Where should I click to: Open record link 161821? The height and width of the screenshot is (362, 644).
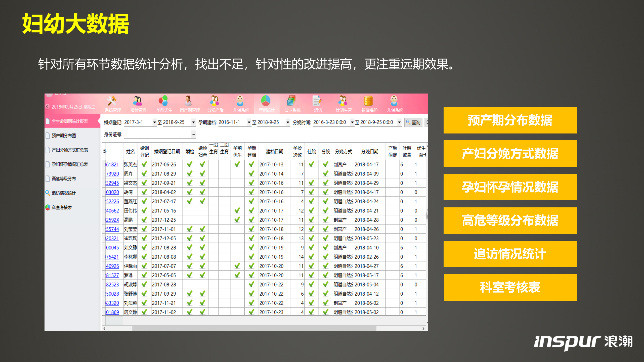tap(112, 164)
